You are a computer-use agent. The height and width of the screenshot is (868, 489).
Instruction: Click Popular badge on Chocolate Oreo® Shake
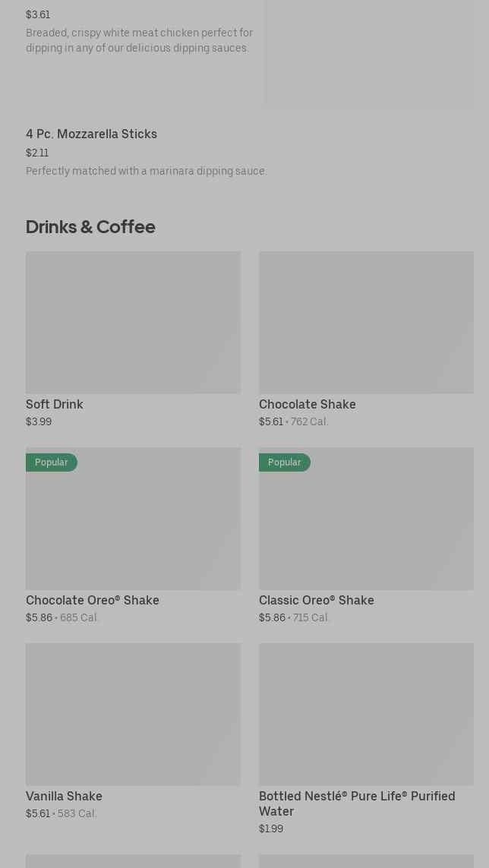coord(52,462)
